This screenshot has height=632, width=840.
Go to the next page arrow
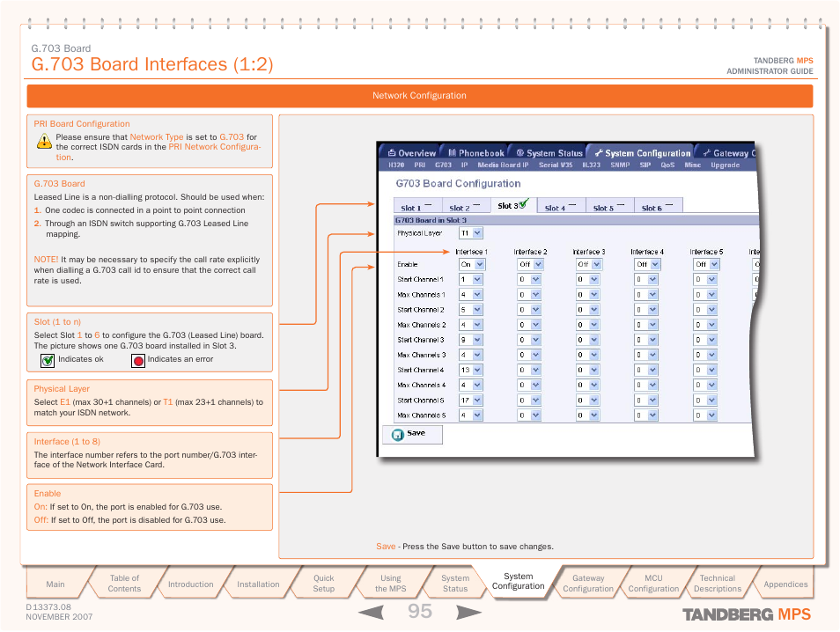coord(468,612)
